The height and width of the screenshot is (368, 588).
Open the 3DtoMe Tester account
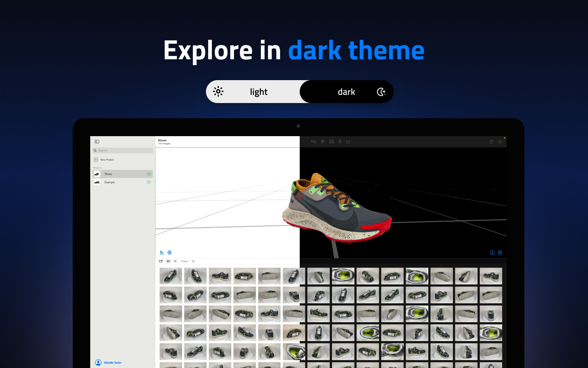click(x=108, y=362)
